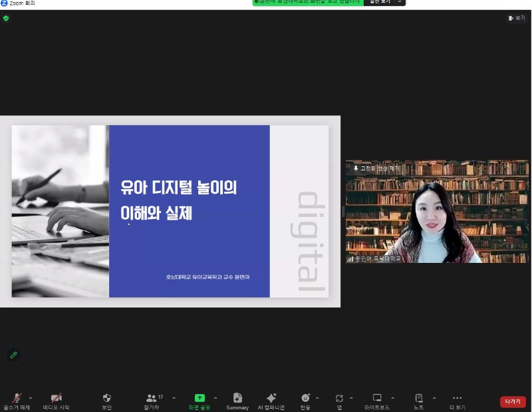
Task: Start video with 비디오 시작 button
Action: coord(56,399)
